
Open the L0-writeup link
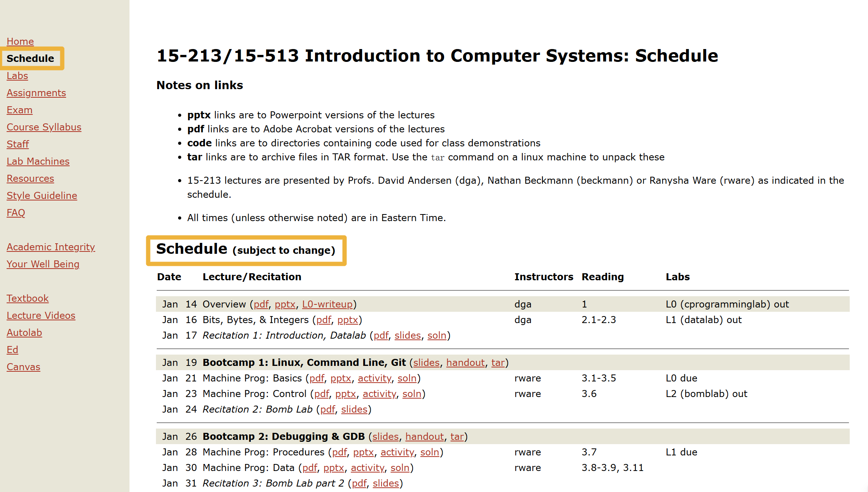[327, 304]
